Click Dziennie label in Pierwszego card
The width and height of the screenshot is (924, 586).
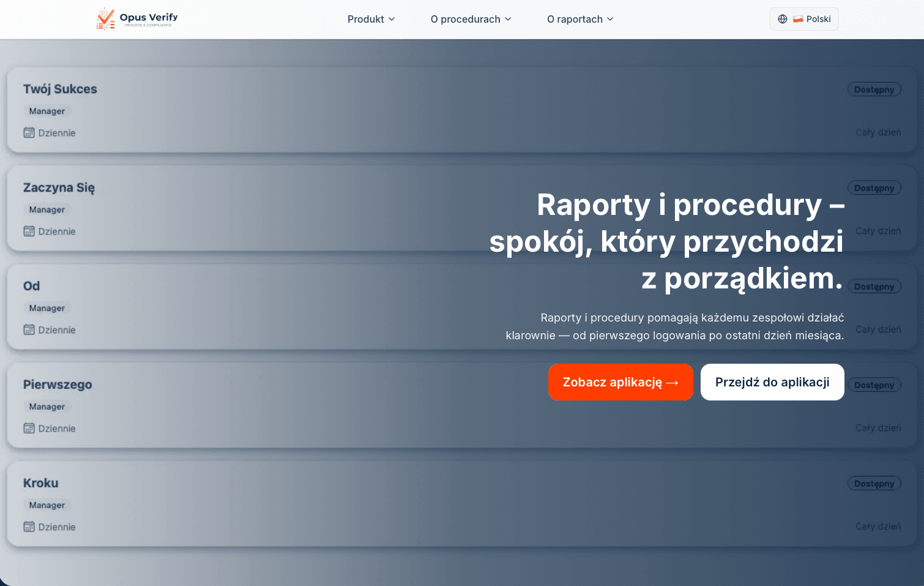click(57, 429)
